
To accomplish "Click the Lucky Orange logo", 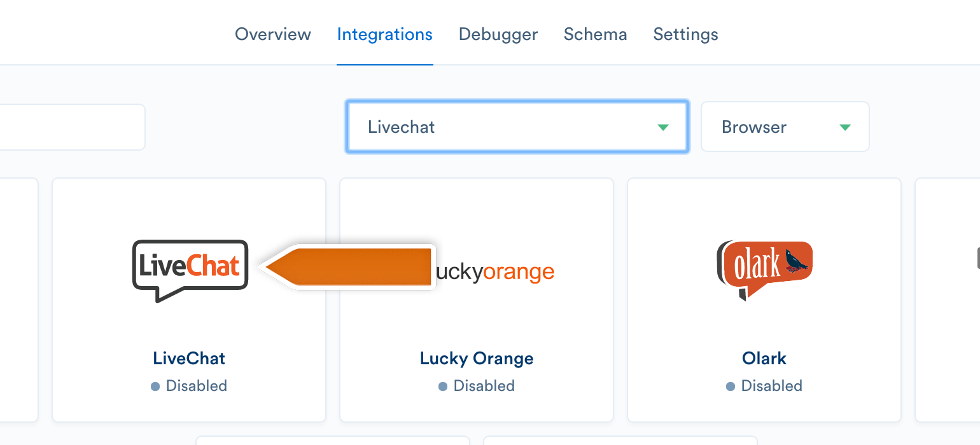I will (493, 272).
